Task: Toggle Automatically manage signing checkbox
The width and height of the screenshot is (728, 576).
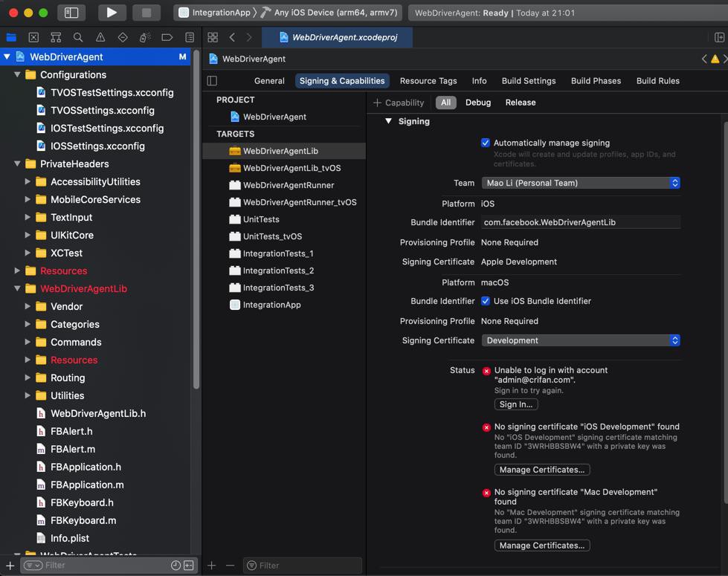Action: 485,143
